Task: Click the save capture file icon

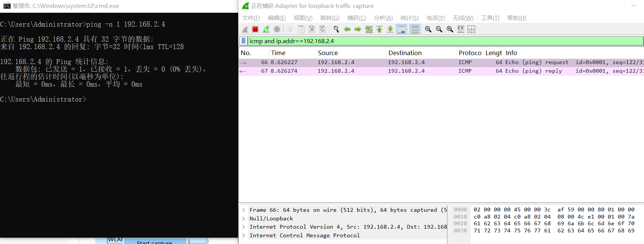Action: point(301,29)
